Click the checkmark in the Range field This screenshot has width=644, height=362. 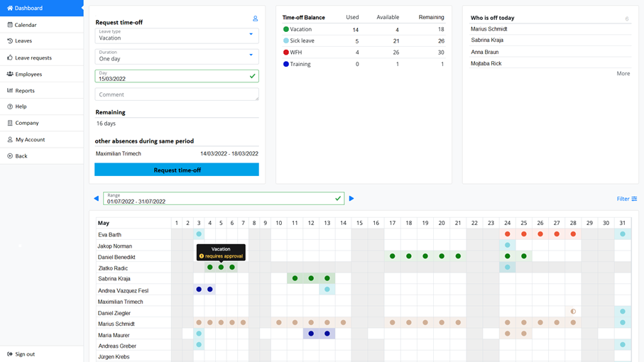tap(338, 199)
